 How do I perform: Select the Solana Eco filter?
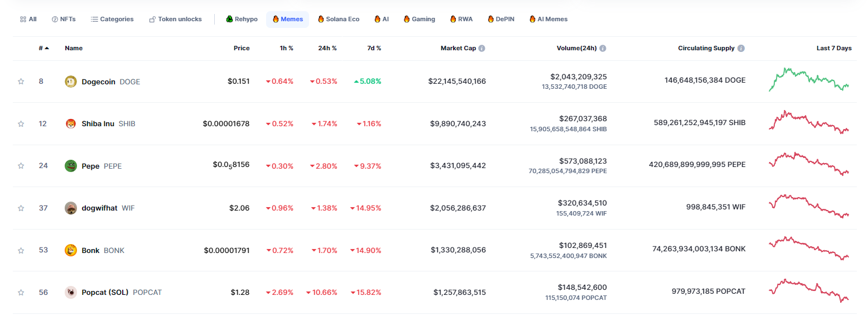coord(339,19)
